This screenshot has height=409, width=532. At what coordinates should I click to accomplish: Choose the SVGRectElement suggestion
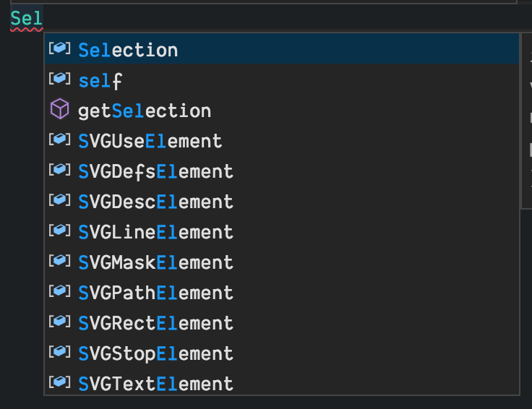pos(155,323)
